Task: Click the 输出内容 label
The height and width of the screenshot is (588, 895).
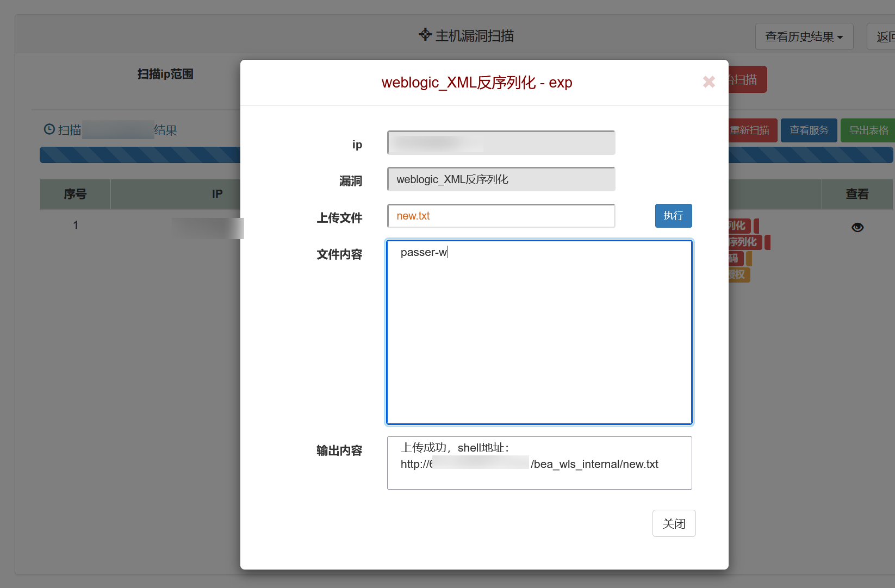Action: [339, 451]
